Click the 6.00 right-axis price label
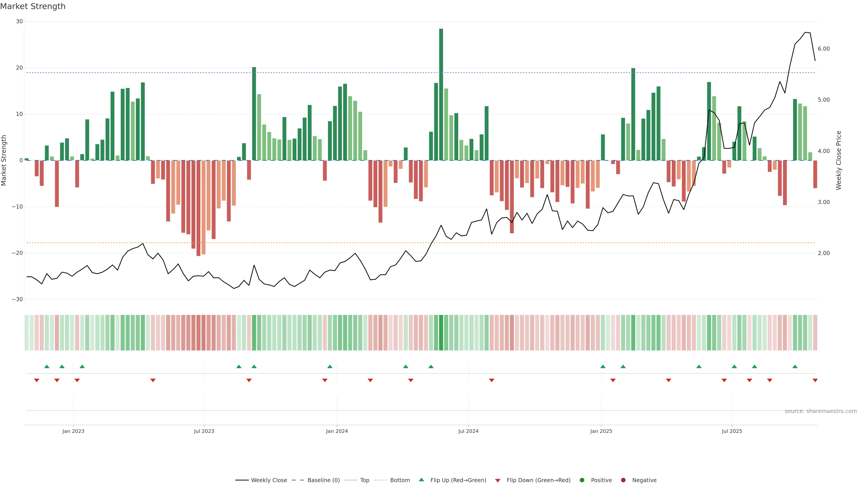 (823, 49)
